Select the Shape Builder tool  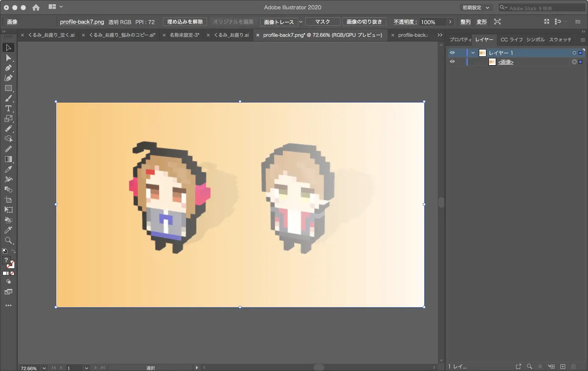tap(8, 139)
